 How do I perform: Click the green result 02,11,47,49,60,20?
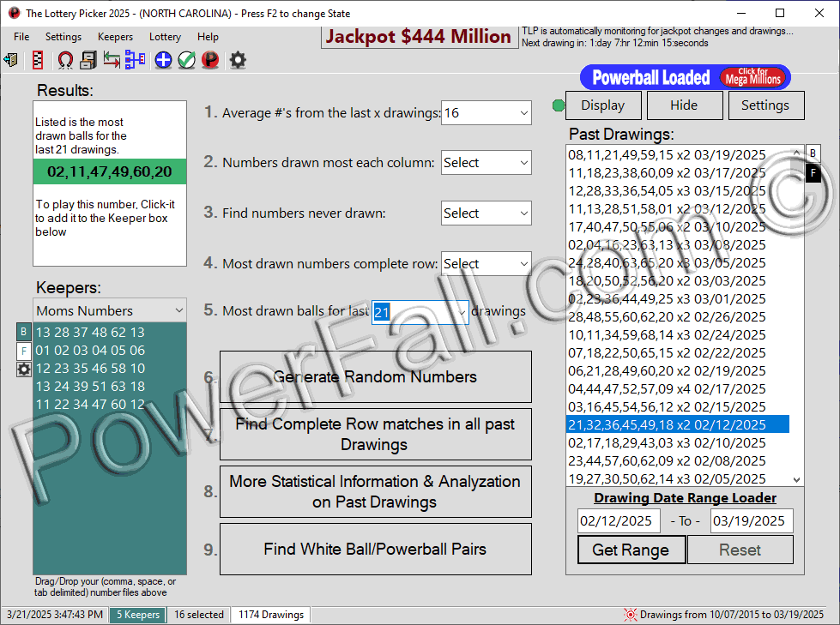coord(110,171)
